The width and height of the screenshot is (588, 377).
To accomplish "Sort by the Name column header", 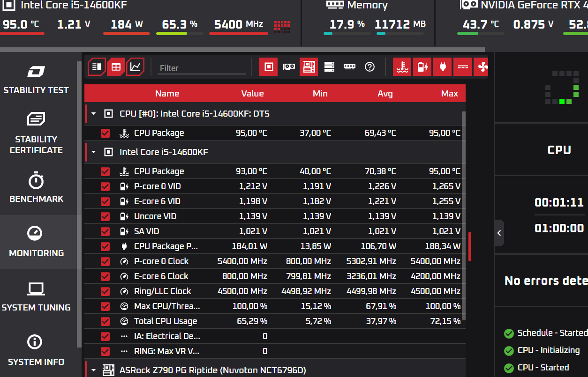I will pos(167,93).
